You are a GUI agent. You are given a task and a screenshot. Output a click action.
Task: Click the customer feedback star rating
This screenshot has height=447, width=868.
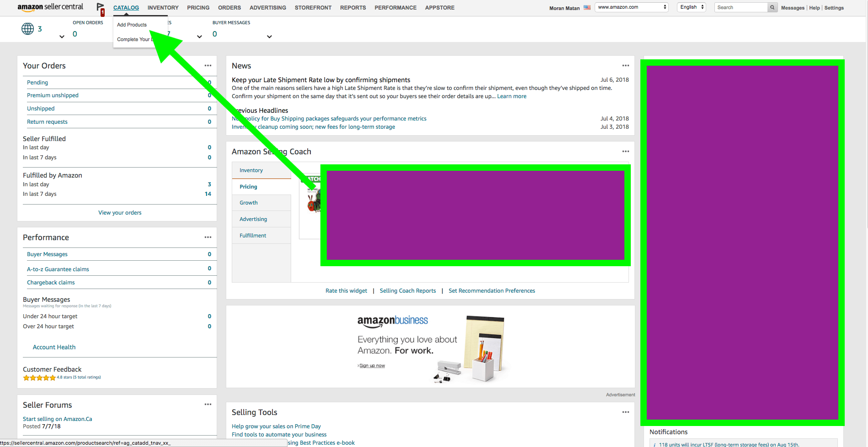39,378
